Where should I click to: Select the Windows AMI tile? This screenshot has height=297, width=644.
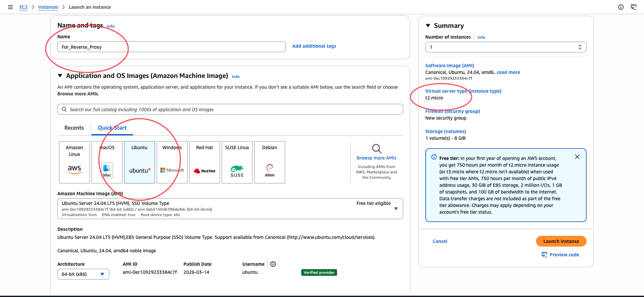click(172, 162)
